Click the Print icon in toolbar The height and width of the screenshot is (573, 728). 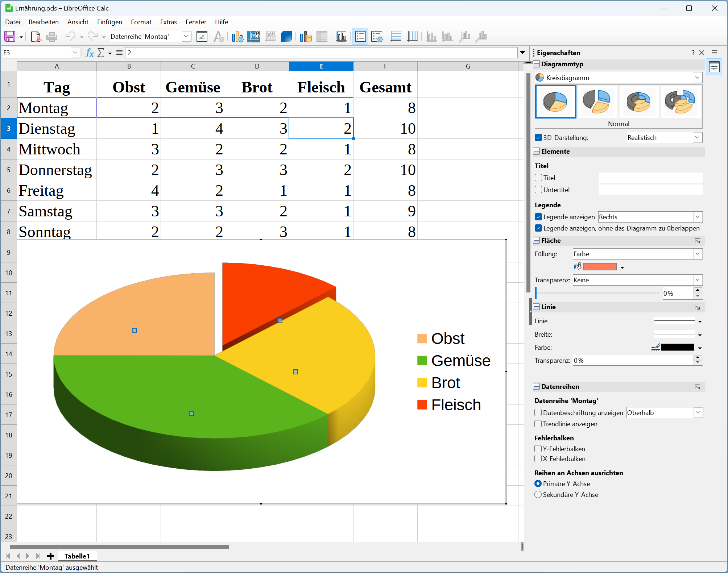(x=52, y=36)
